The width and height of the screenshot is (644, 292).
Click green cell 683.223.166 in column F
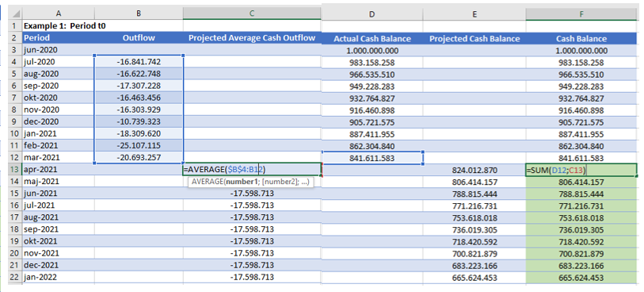[x=581, y=265]
